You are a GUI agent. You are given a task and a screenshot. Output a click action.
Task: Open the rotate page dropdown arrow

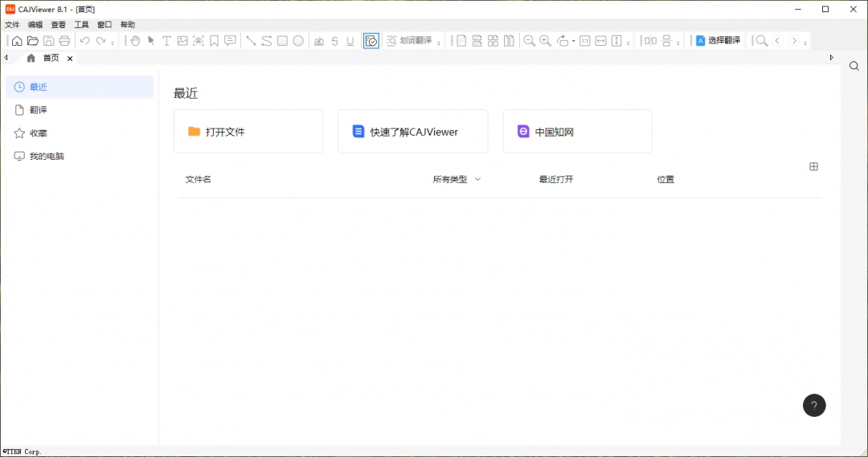pyautogui.click(x=574, y=42)
